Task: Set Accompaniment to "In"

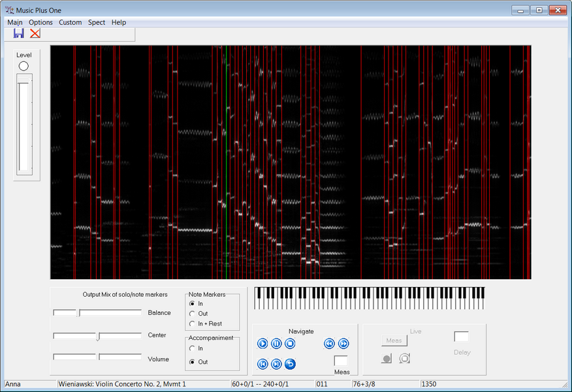Action: [192, 348]
